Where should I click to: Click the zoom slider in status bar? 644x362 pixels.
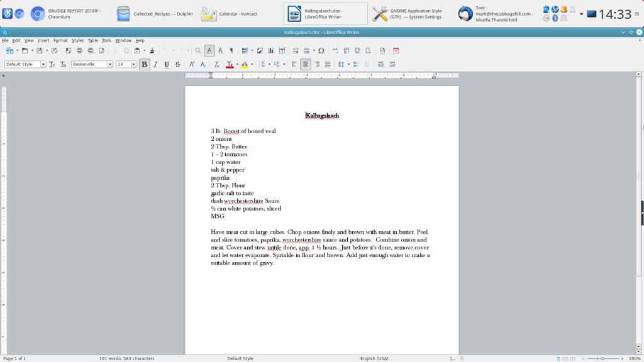pos(601,358)
